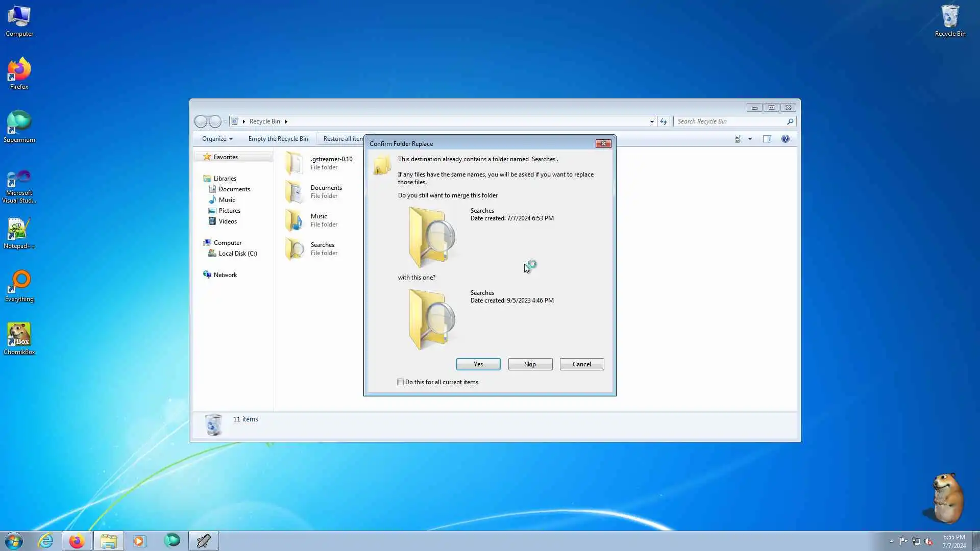This screenshot has width=980, height=551.
Task: Click the refresh icon beside address bar
Action: 663,121
